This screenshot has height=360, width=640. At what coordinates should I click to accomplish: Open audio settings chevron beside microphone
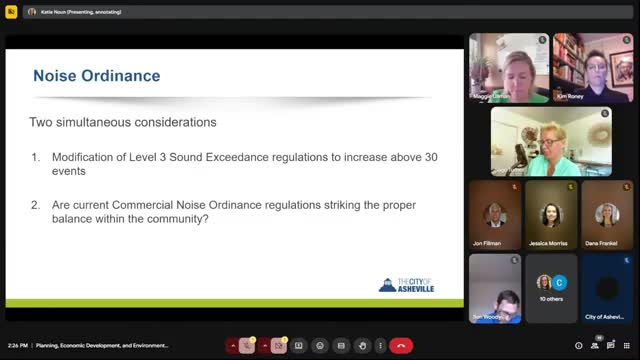click(x=233, y=346)
